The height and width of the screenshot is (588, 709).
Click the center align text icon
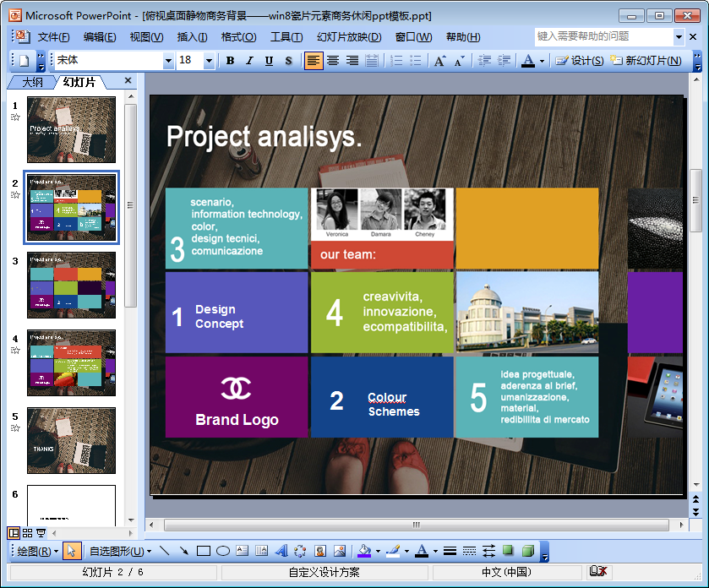[x=333, y=61]
